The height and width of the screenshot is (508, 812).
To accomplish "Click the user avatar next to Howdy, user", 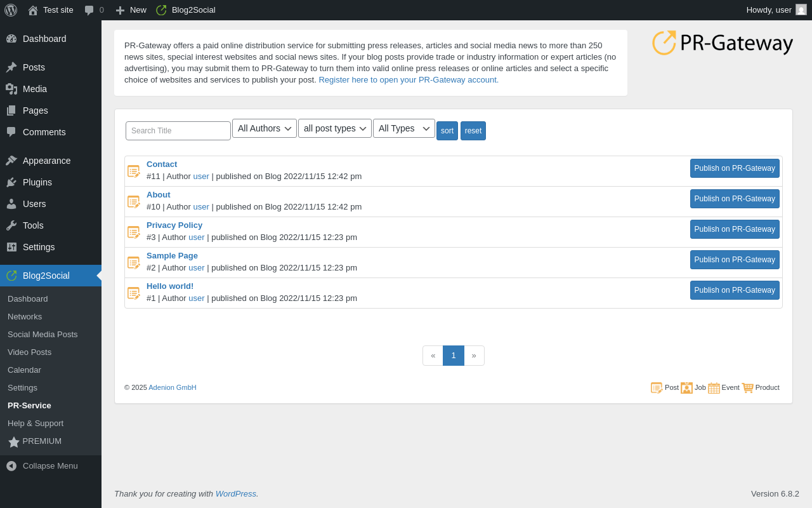I will (801, 10).
